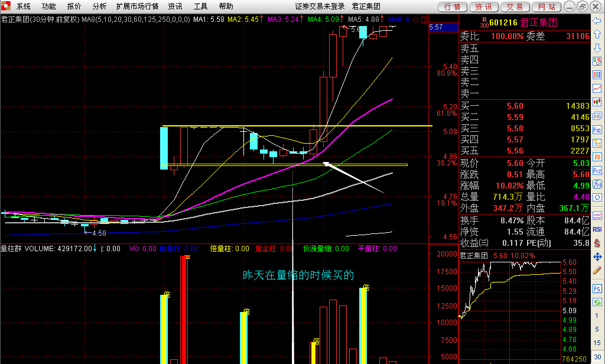Click the MA4: 5.09 indicator label
The image size is (605, 364).
click(326, 19)
